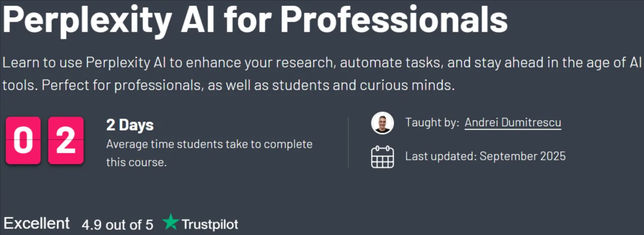The width and height of the screenshot is (644, 235).
Task: Click the calendar icon beside Last updated
Action: click(x=382, y=157)
